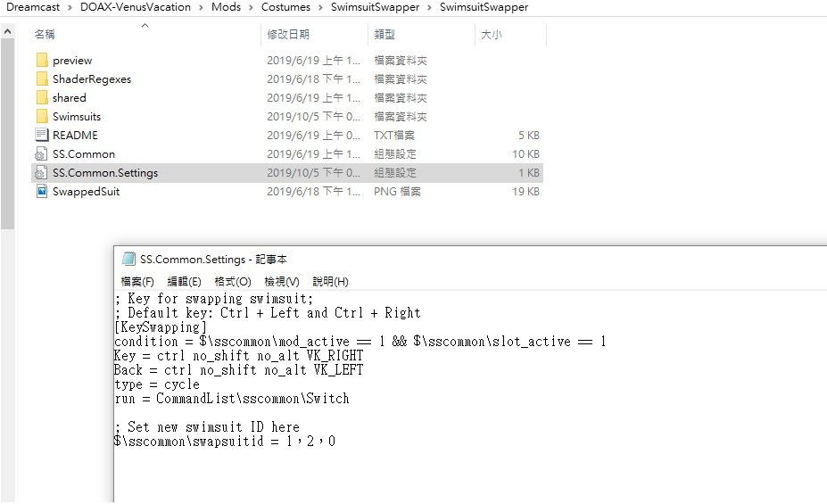Go to Mods in the address path
The width and height of the screenshot is (827, 504).
click(x=226, y=7)
